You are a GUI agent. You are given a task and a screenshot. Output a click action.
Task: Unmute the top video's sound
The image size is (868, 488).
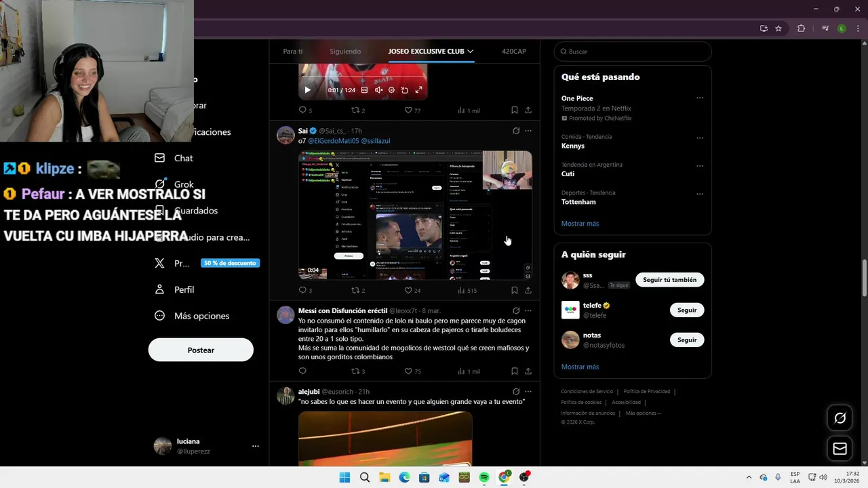tap(378, 90)
